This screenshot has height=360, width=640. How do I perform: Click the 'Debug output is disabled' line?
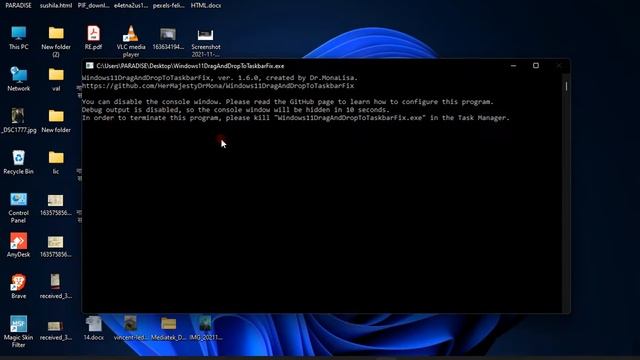236,110
